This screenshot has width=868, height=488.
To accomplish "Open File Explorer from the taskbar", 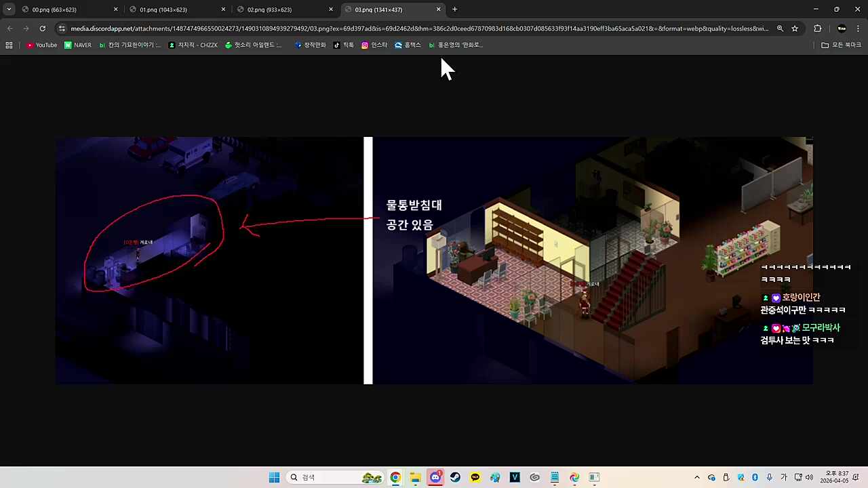I will tap(415, 477).
